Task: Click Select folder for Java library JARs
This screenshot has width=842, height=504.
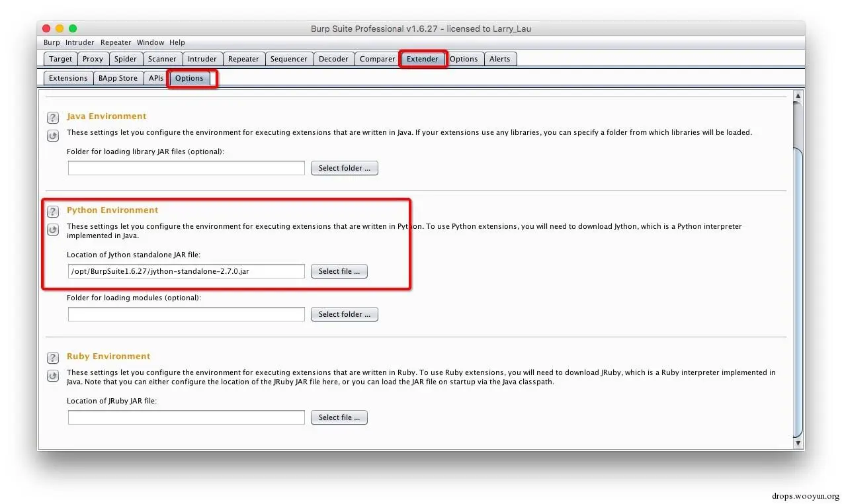Action: click(345, 168)
